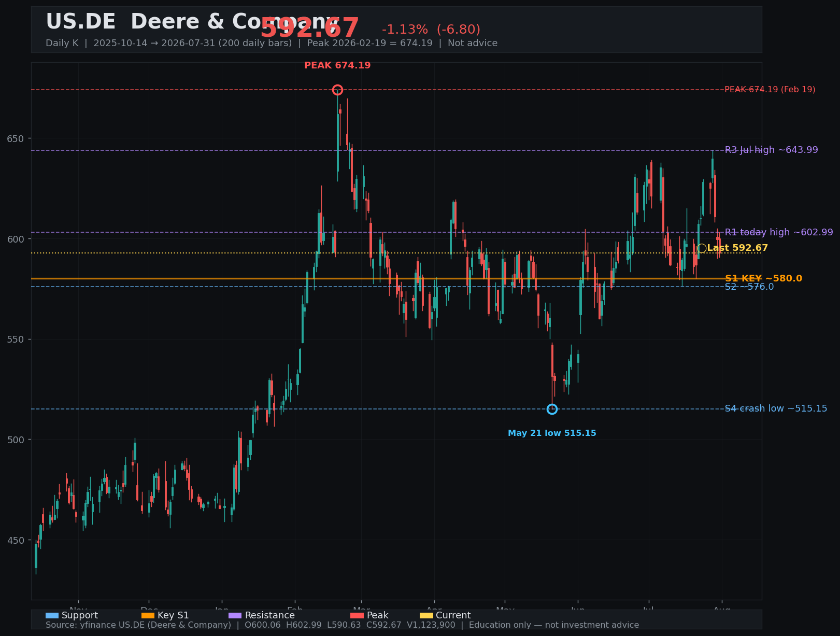The width and height of the screenshot is (840, 636).
Task: Click the large red 592.67 price in the header
Action: tap(309, 28)
